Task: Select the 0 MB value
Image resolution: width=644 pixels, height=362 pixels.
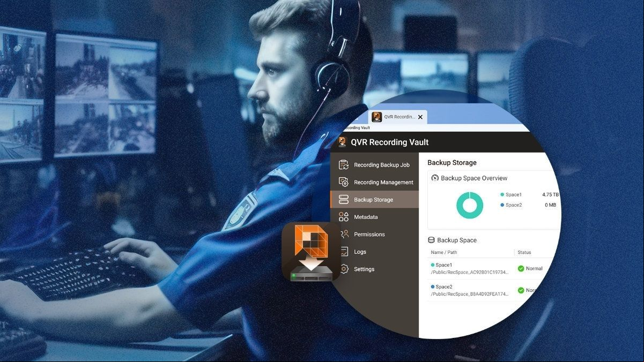Action: [x=551, y=205]
